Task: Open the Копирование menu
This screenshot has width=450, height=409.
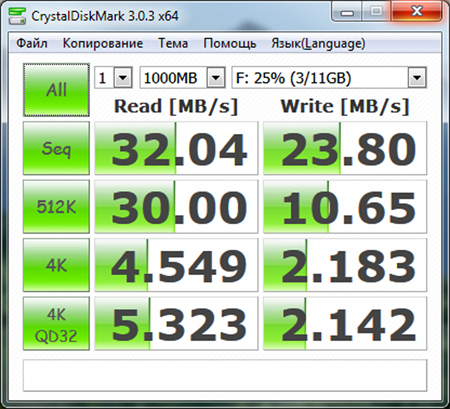Action: [103, 43]
